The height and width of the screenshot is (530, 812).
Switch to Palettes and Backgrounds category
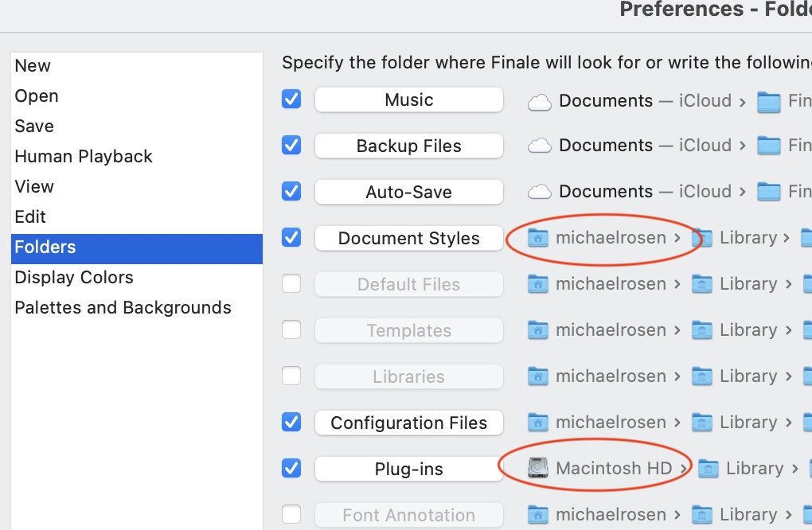tap(123, 308)
